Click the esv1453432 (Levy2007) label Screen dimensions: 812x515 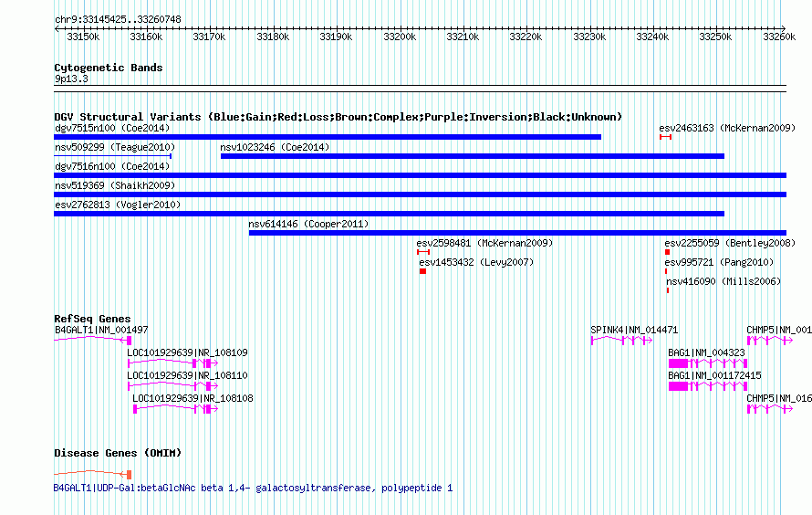point(476,262)
